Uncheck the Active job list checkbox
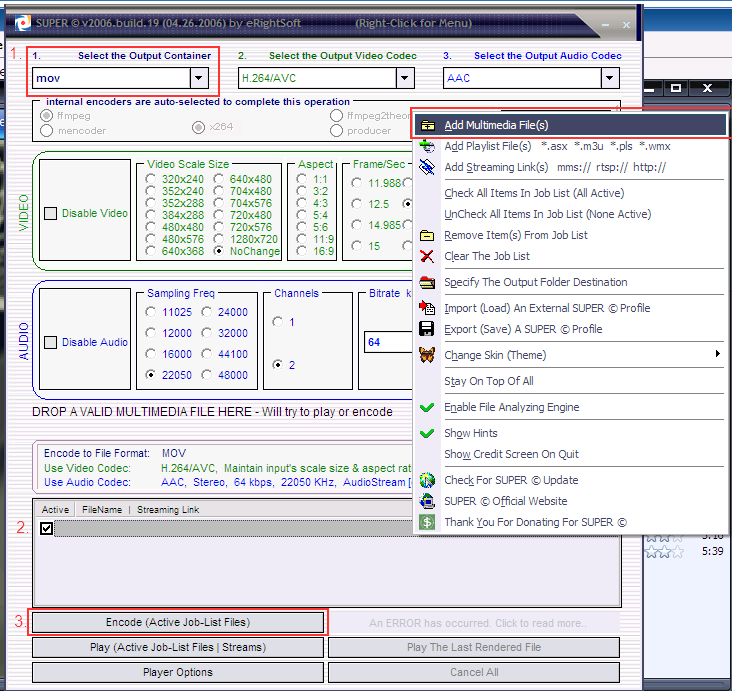Image resolution: width=732 pixels, height=691 pixels. 46,529
